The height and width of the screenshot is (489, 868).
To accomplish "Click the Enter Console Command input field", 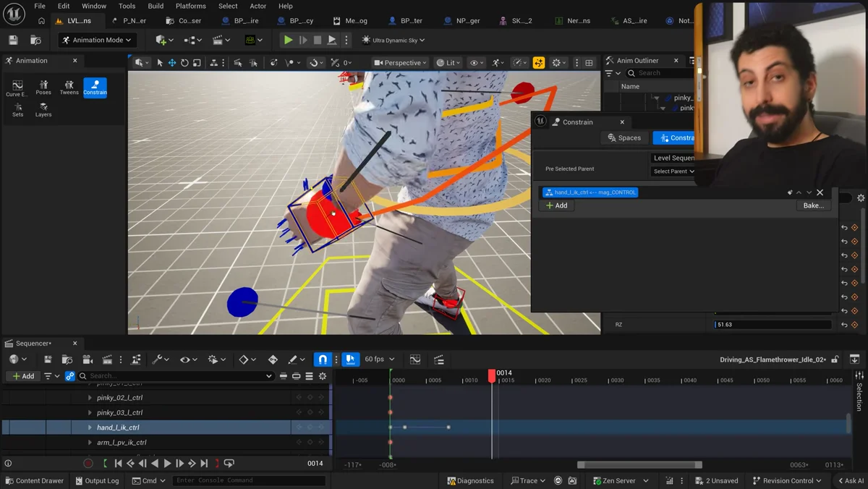I will tap(250, 480).
